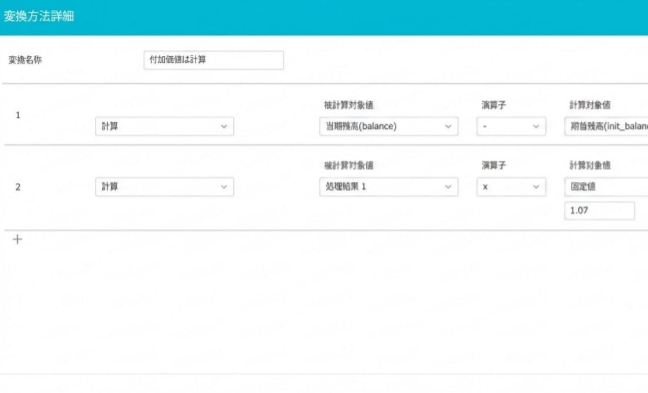
Task: Open row 2 固定値 dropdown
Action: point(606,187)
